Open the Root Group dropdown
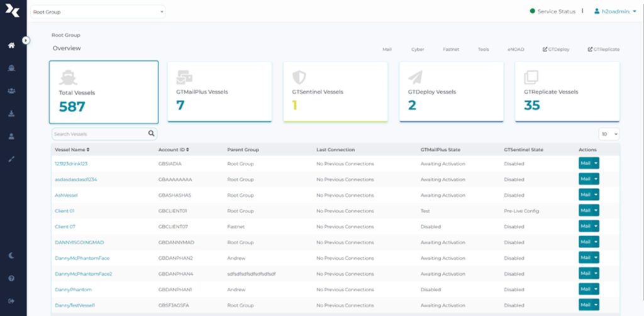The height and width of the screenshot is (316, 644). click(x=97, y=12)
